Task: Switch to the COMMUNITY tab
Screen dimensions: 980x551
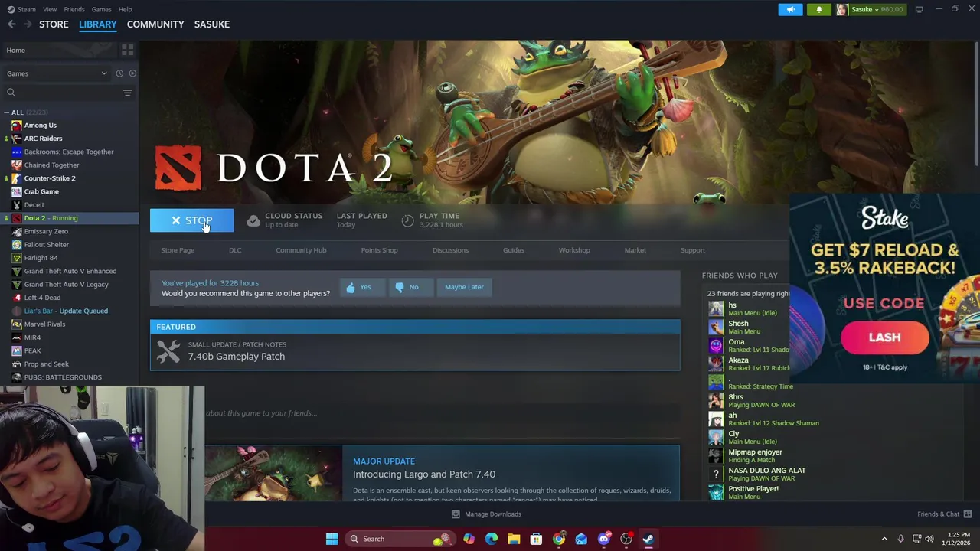Action: tap(155, 24)
